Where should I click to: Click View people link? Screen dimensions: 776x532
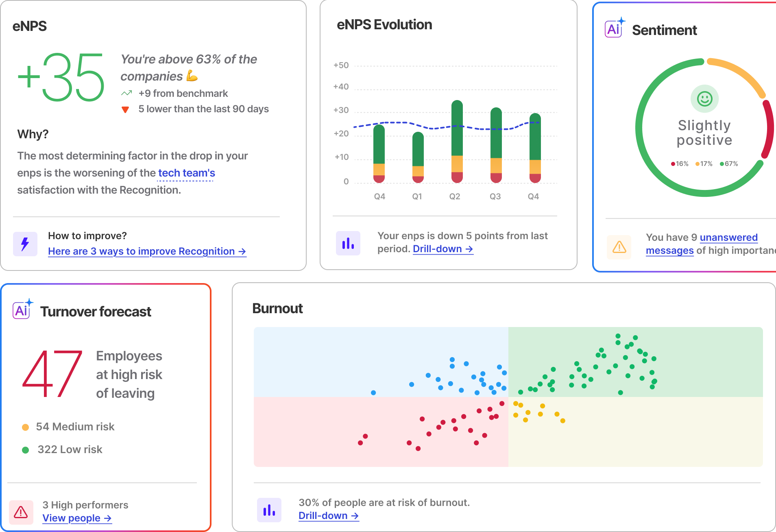pyautogui.click(x=77, y=518)
